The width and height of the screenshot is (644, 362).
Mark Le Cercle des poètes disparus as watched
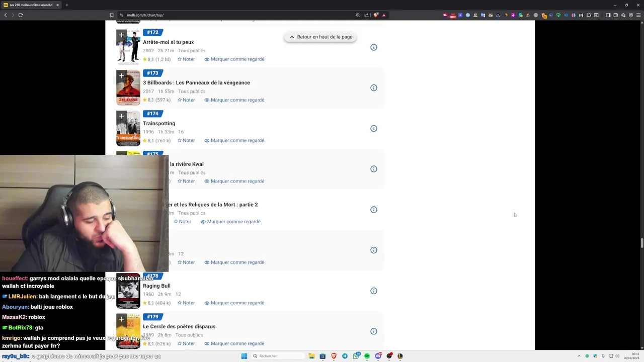point(234,343)
